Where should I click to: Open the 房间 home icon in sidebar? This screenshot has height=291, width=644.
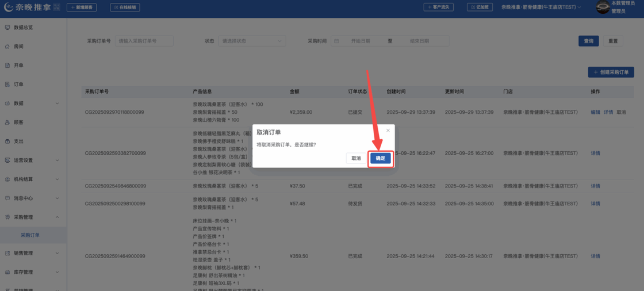[7, 47]
